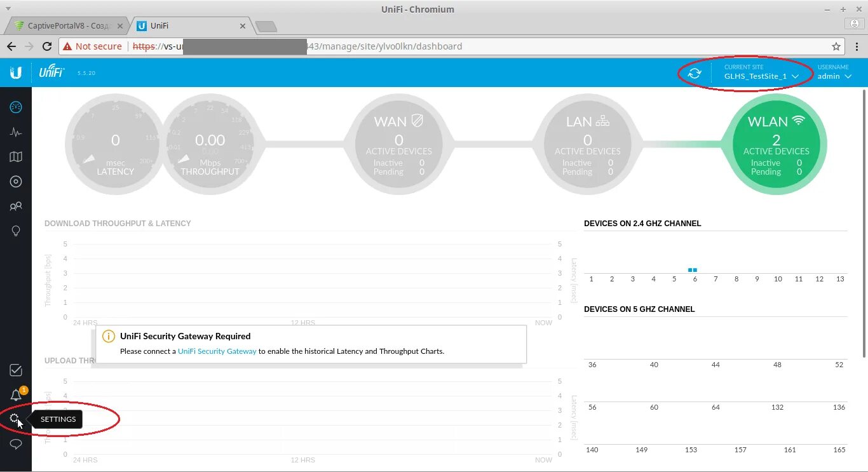Go back with browser back arrow
The width and height of the screenshot is (868, 472).
[x=11, y=46]
